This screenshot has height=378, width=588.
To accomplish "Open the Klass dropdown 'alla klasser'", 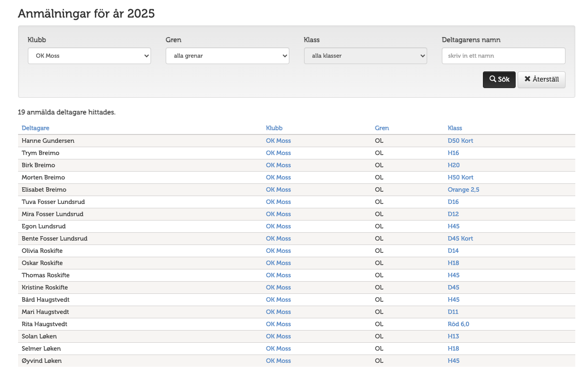I will coord(365,56).
